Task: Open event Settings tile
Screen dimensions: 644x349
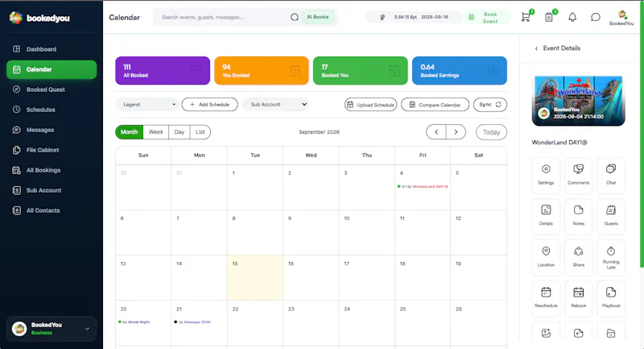Action: 546,176
